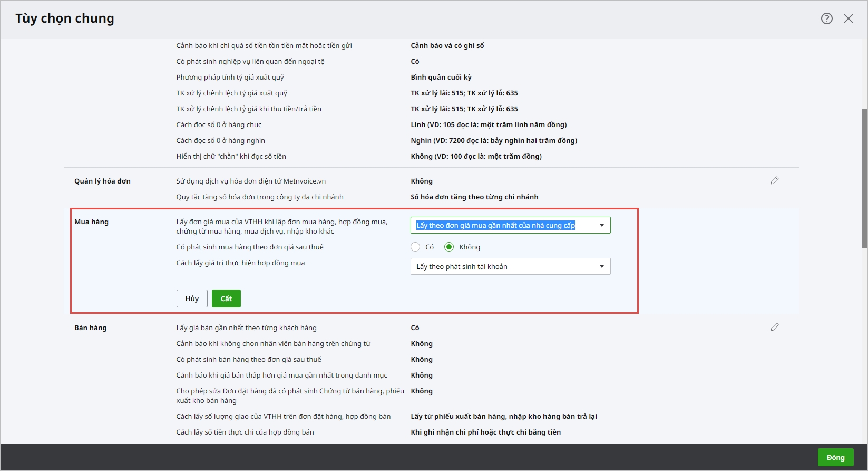This screenshot has height=471, width=868.
Task: Save changes with the Cất button
Action: tap(226, 299)
